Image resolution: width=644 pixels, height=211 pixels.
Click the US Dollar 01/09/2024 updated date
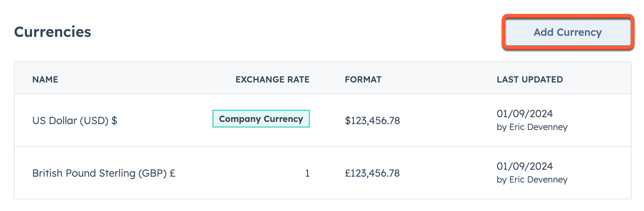[x=525, y=114]
